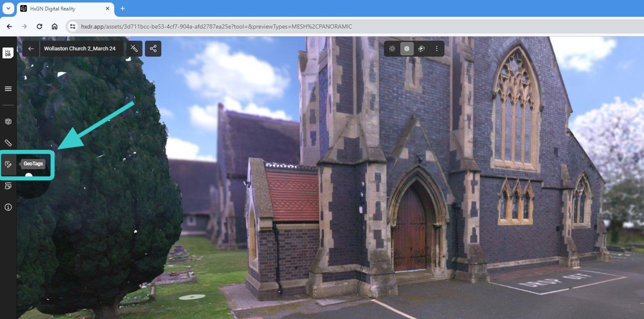Share the Wollaston Church asset
Screen dimensions: 644x319
point(153,49)
